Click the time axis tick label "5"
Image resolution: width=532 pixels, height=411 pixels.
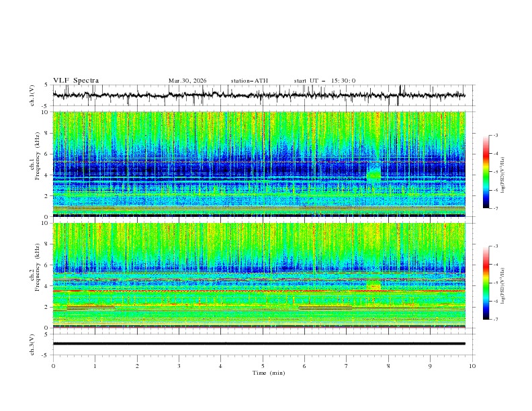coord(263,366)
